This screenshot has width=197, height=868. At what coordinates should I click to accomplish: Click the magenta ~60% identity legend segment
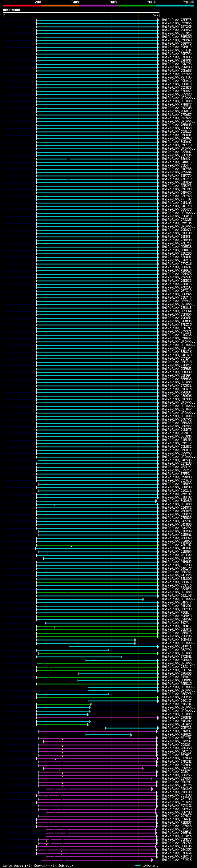[x=98, y=6]
